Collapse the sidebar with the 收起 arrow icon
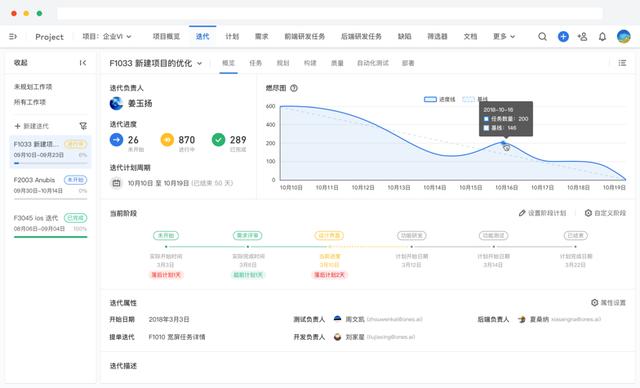 pyautogui.click(x=83, y=63)
